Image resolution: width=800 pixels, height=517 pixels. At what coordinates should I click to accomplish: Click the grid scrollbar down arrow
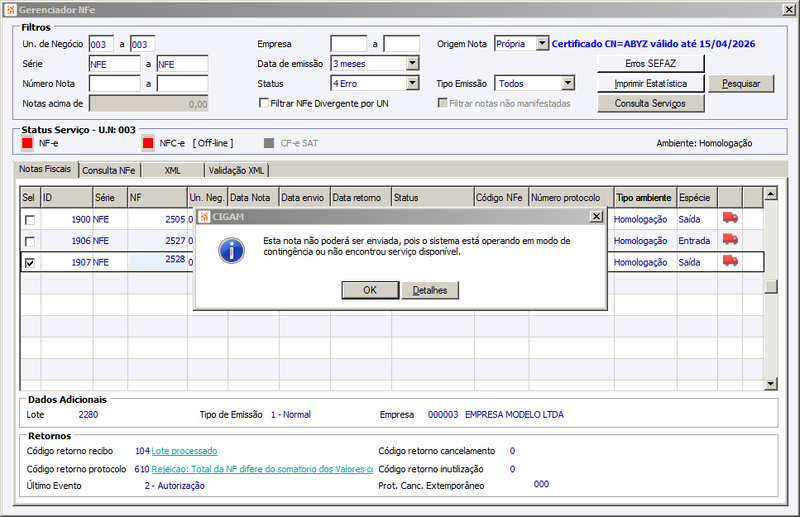click(770, 383)
